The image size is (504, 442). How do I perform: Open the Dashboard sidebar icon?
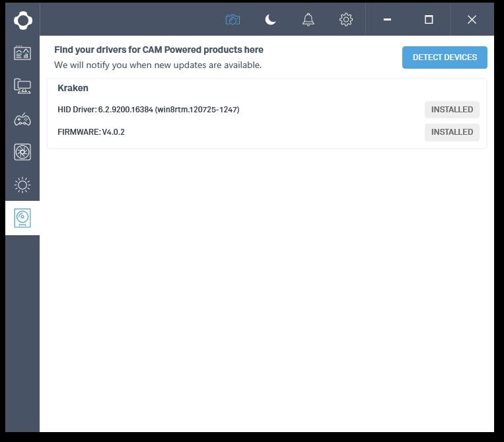click(x=22, y=53)
